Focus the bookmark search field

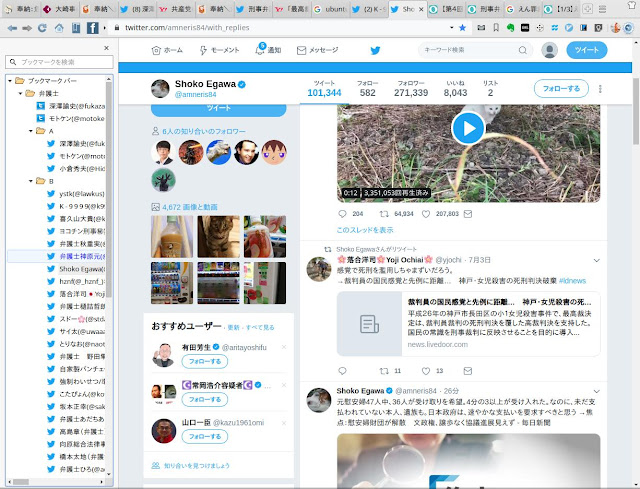click(59, 62)
